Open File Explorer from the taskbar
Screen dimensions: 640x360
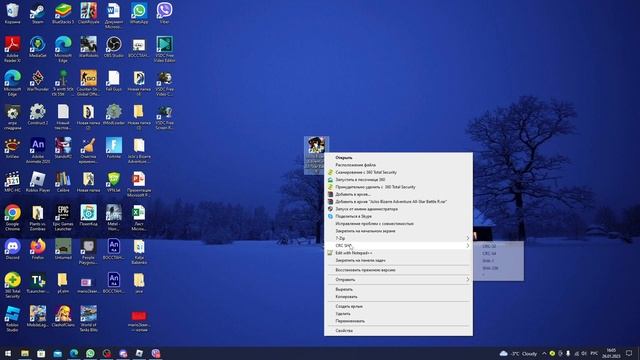click(25, 353)
